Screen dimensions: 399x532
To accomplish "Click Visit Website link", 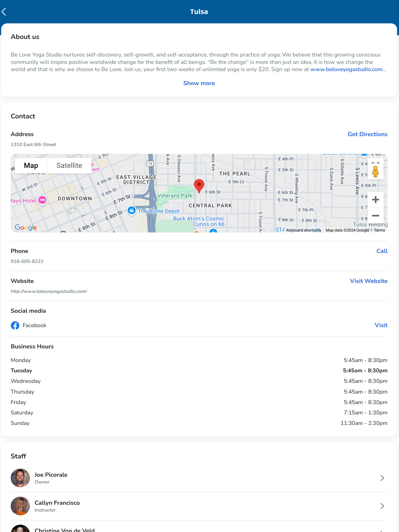I will coord(368,281).
